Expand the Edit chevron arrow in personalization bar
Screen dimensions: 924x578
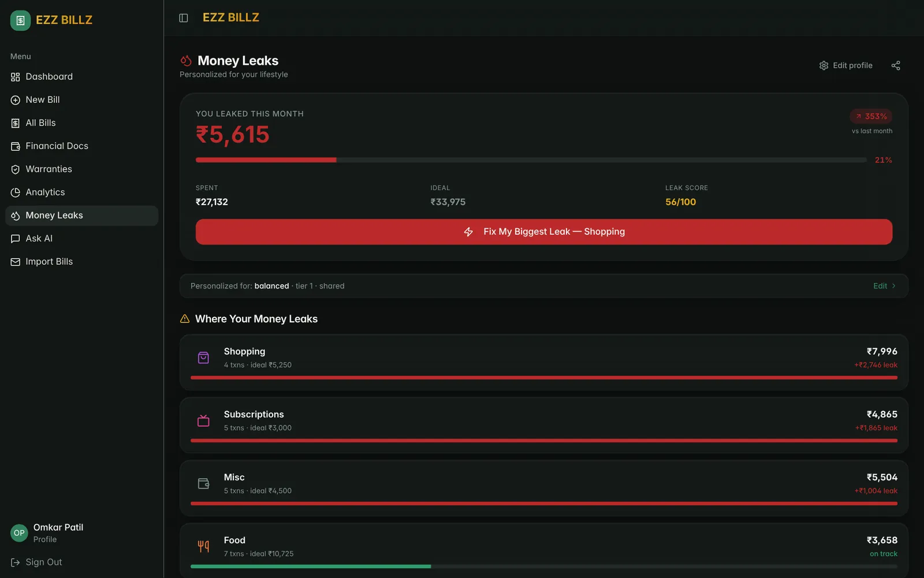tap(893, 286)
